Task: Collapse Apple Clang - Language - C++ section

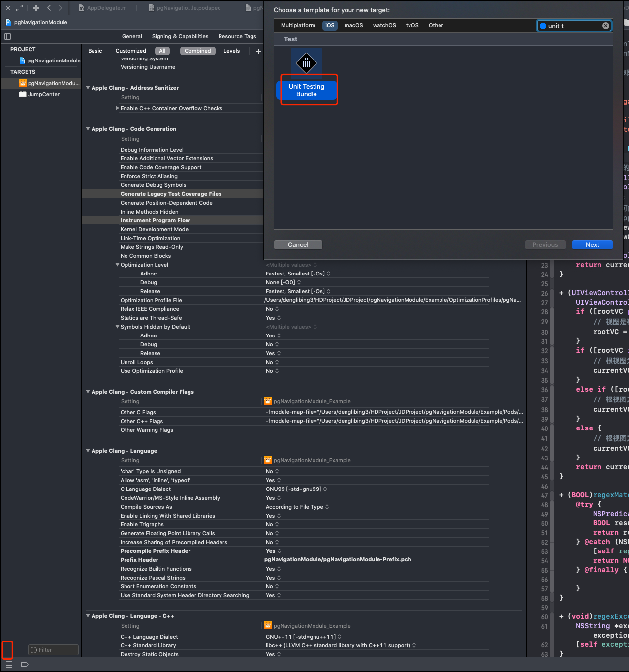Action: (88, 616)
